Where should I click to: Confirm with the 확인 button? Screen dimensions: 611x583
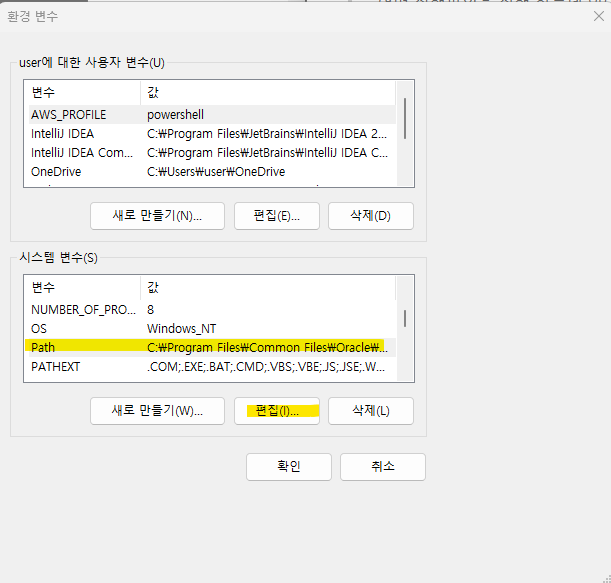(x=289, y=466)
